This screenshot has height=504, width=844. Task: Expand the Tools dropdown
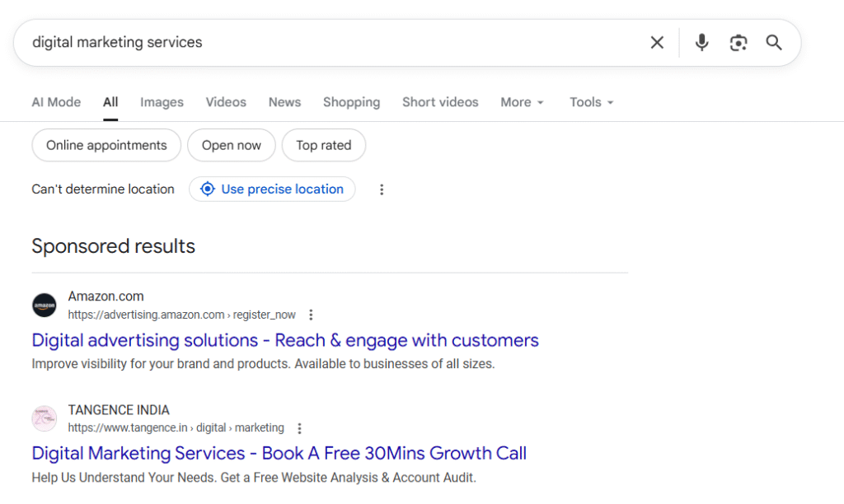pos(592,102)
